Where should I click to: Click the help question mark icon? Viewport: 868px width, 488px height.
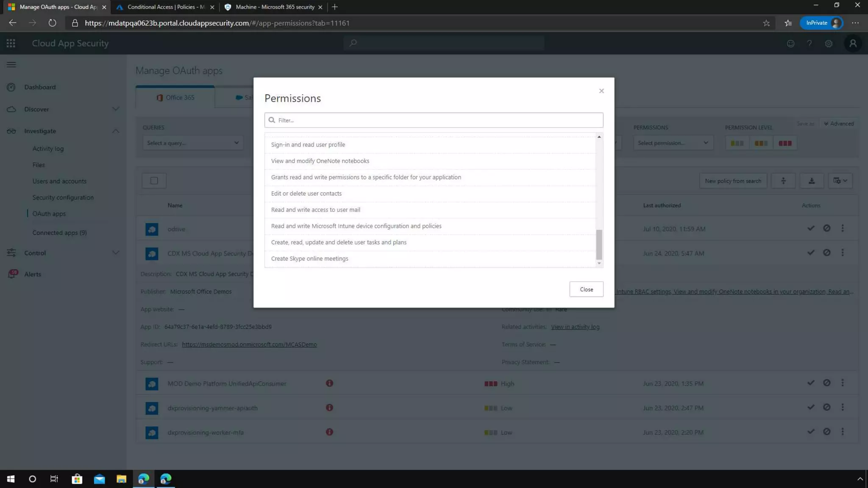click(810, 43)
